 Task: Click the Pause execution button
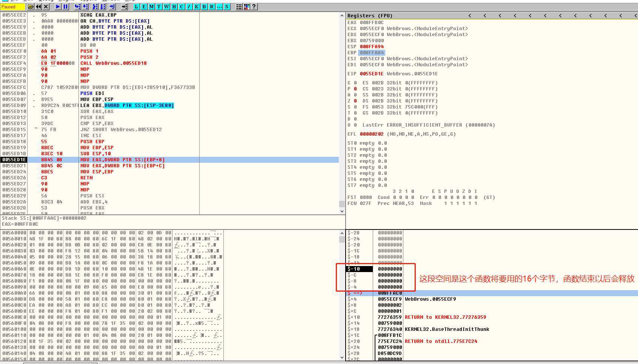66,7
